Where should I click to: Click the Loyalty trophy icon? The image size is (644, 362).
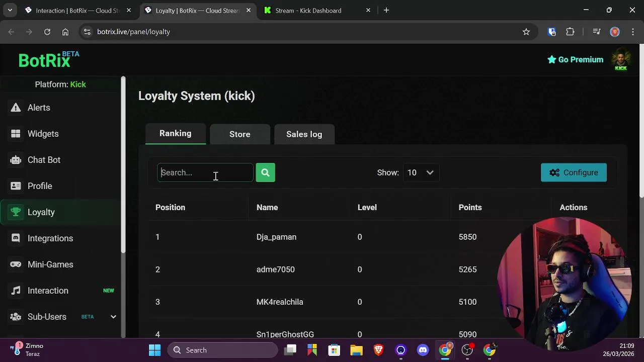16,212
